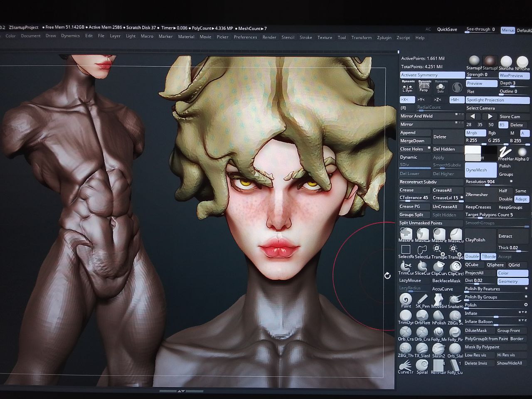Toggle X-axis symmetry button
This screenshot has width=532, height=399.
(x=406, y=100)
